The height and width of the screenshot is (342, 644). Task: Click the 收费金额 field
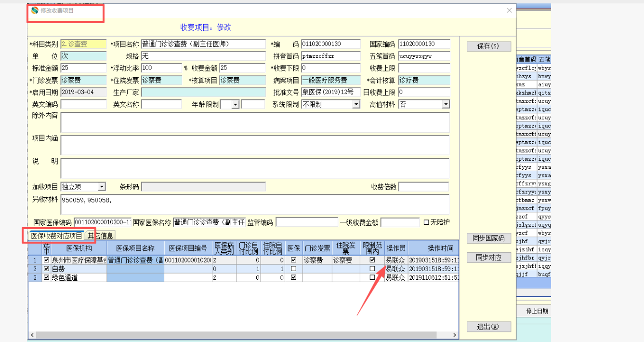point(242,68)
